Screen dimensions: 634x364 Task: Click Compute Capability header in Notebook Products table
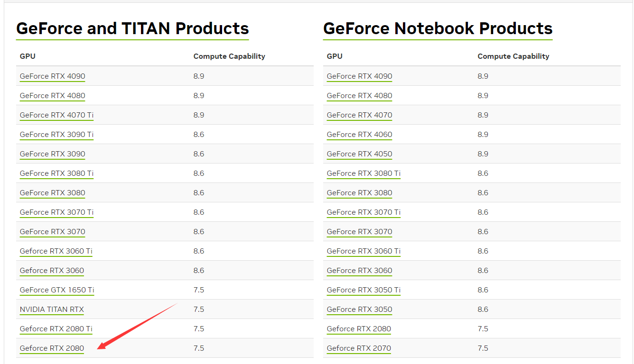(513, 56)
